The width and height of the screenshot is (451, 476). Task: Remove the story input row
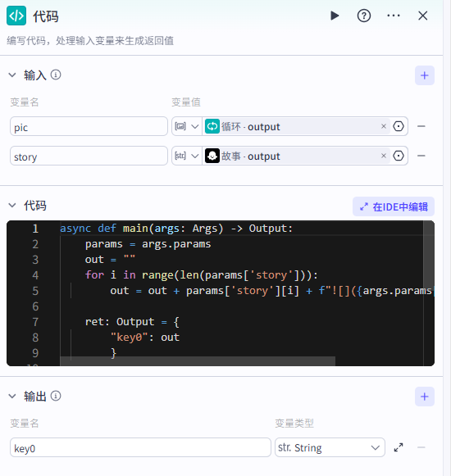click(x=421, y=156)
